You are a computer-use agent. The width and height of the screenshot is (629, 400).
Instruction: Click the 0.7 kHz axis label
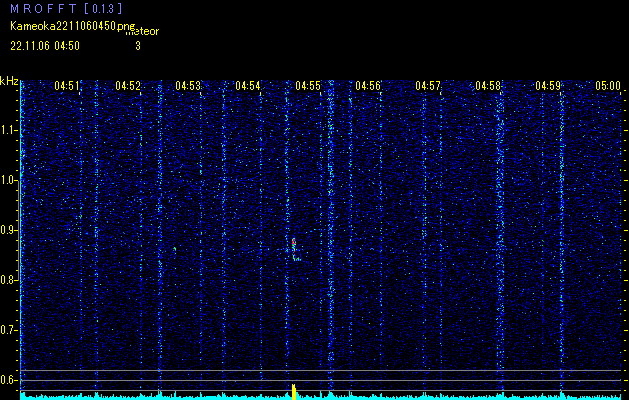[x=9, y=330]
